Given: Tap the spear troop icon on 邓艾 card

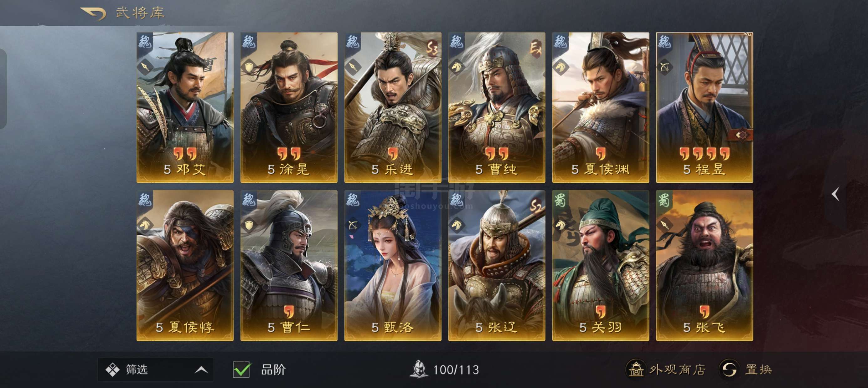Looking at the screenshot, I should [x=145, y=66].
